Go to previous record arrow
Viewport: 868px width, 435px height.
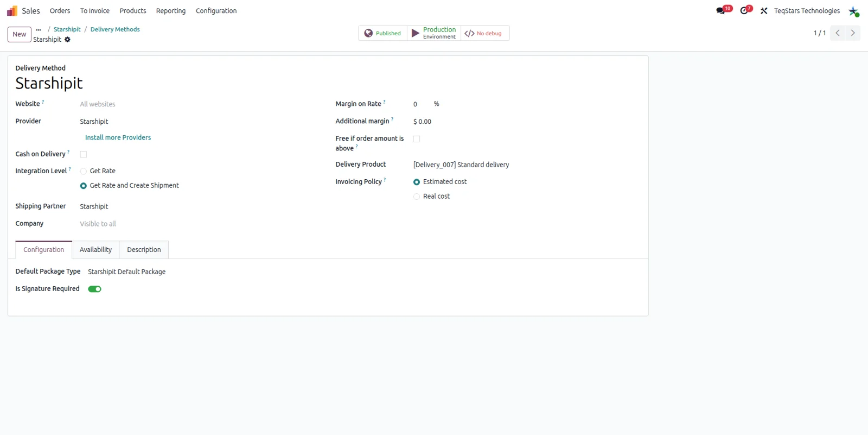tap(838, 33)
